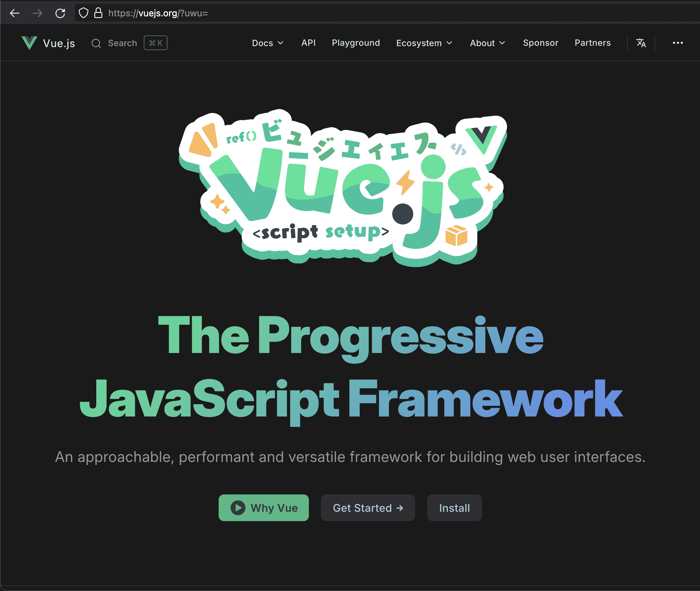Click the play icon in Why Vue
This screenshot has height=591, width=700.
238,508
